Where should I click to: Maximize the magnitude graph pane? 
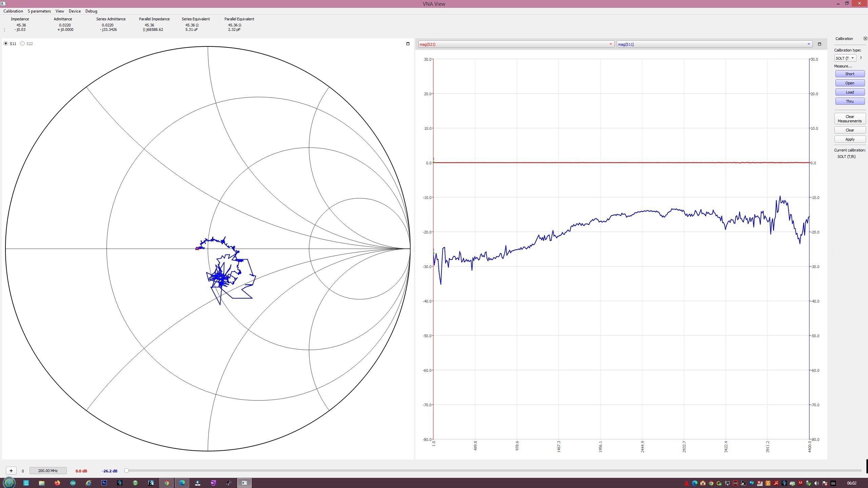click(820, 44)
